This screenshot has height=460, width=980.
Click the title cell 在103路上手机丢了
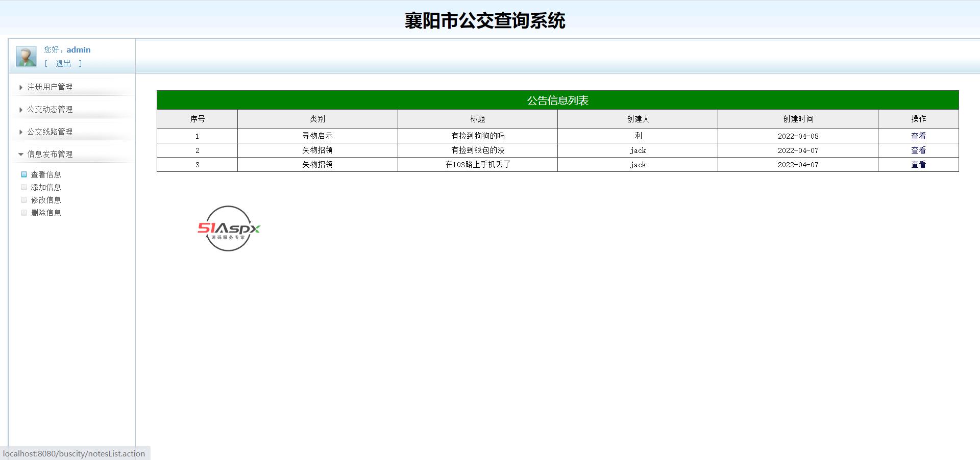[478, 165]
